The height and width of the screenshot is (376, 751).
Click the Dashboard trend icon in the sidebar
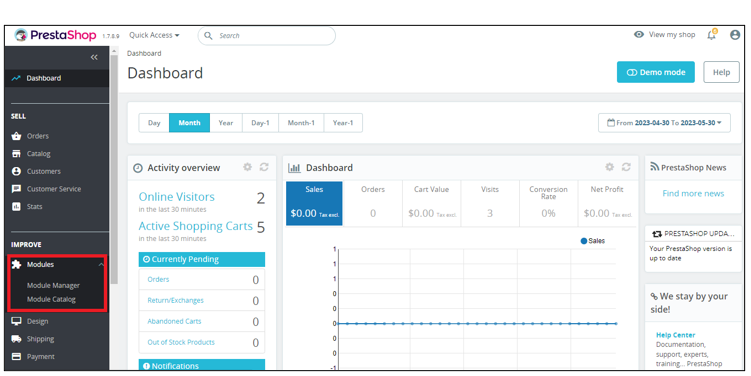(x=16, y=78)
